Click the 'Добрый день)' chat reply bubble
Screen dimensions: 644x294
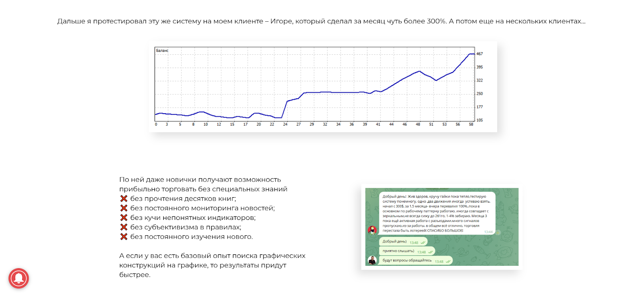[403, 242]
